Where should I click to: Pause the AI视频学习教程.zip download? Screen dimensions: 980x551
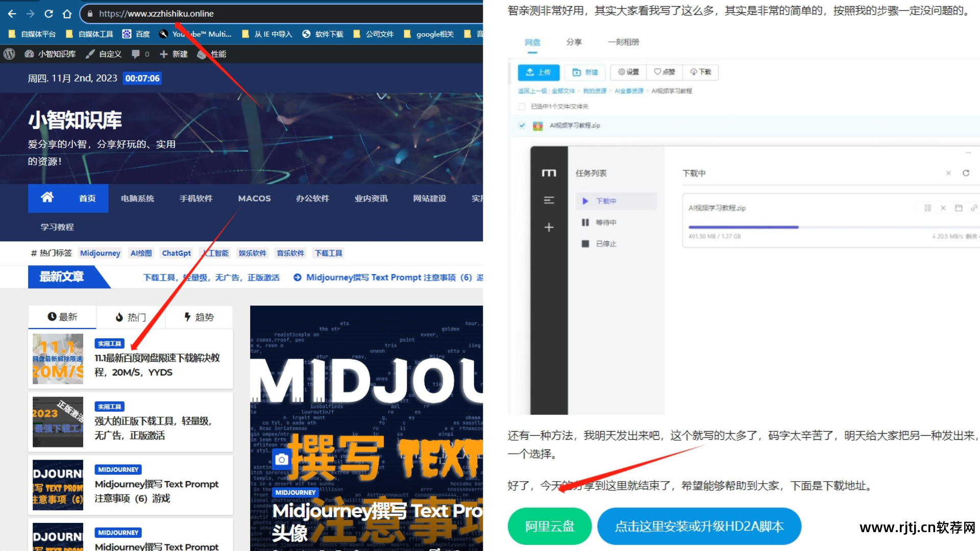coord(927,208)
